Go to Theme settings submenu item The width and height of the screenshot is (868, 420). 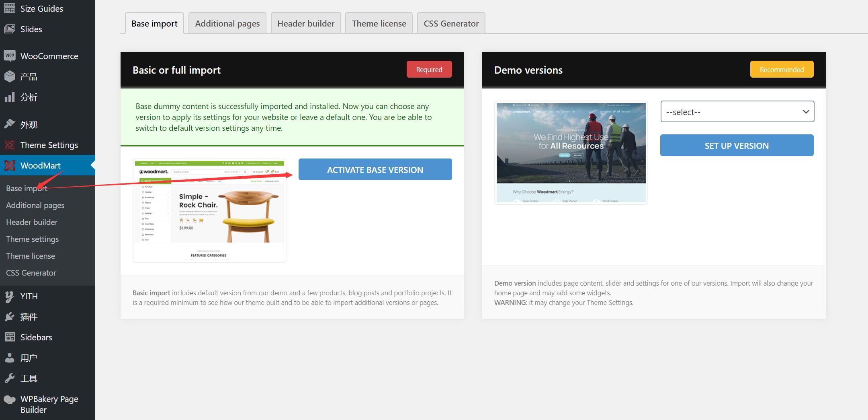click(32, 239)
